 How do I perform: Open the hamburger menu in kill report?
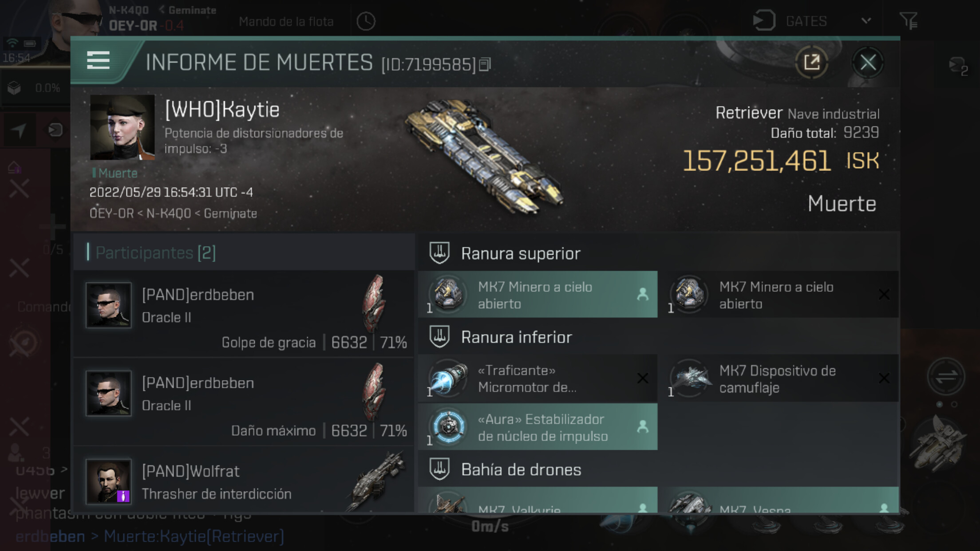tap(98, 60)
